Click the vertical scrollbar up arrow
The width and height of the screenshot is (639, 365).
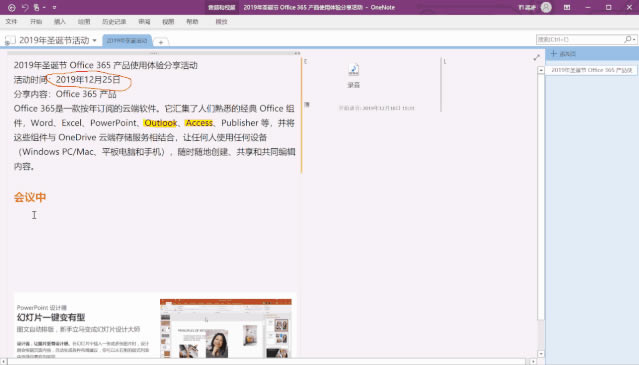tap(541, 70)
